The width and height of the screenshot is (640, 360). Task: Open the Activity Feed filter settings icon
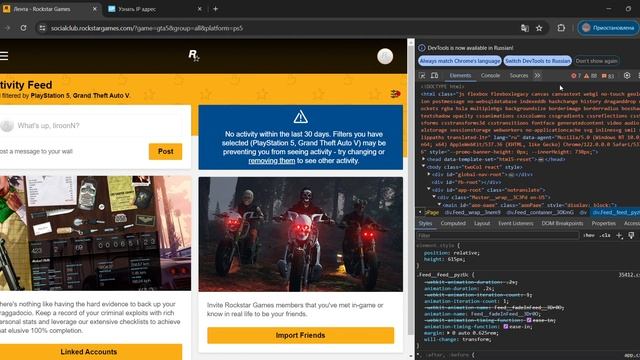[x=395, y=94]
